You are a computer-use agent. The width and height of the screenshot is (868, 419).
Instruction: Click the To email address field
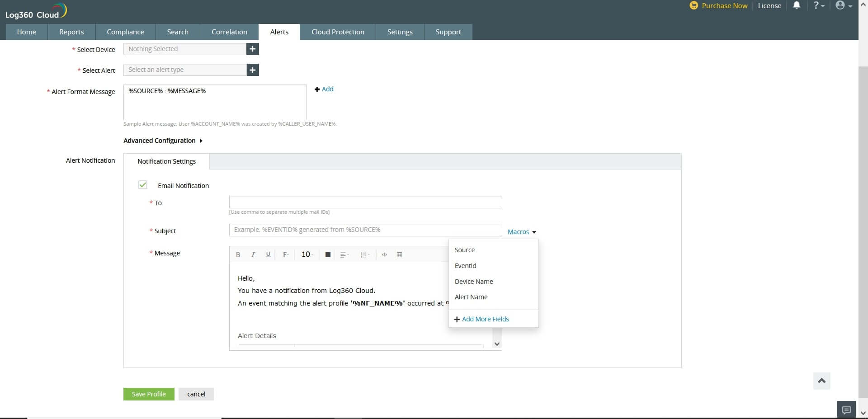tap(366, 202)
